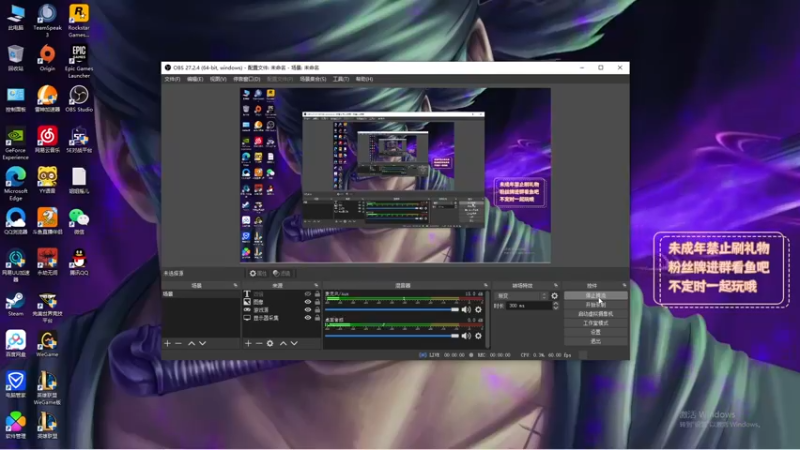Click the Settings button in Controls
This screenshot has width=800, height=450.
595,332
